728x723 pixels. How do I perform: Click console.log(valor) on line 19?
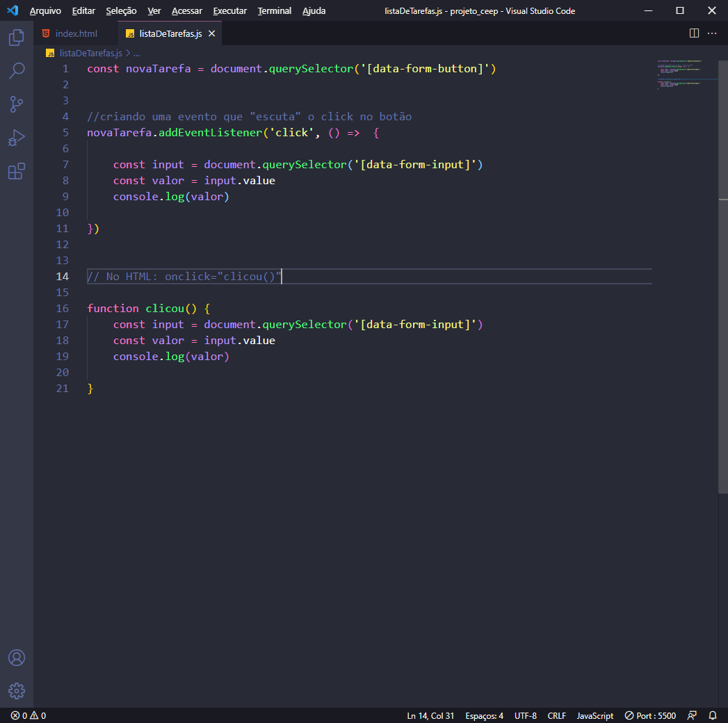(171, 357)
